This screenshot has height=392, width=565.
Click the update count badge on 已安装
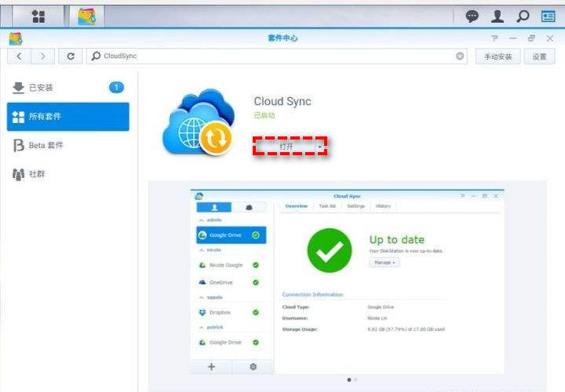pos(116,88)
